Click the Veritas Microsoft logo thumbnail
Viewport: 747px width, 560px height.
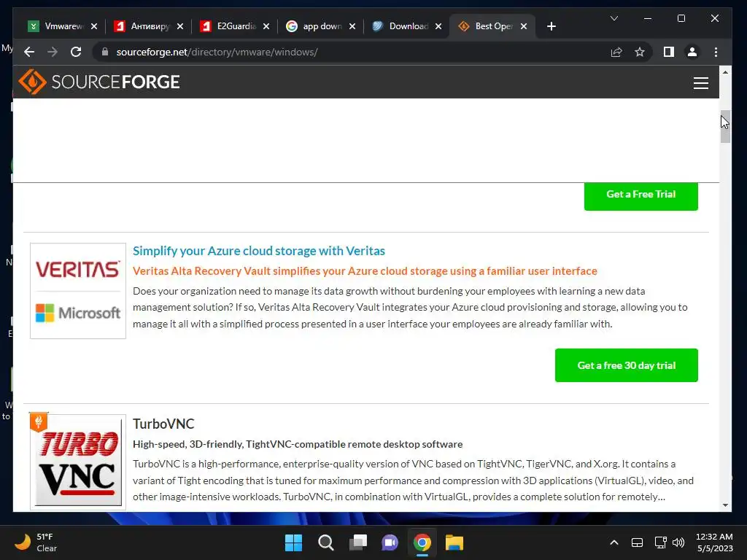(78, 291)
